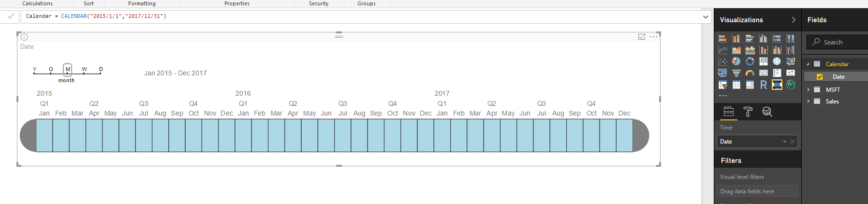Select the table visual
This screenshot has width=868, height=204.
[x=736, y=85]
